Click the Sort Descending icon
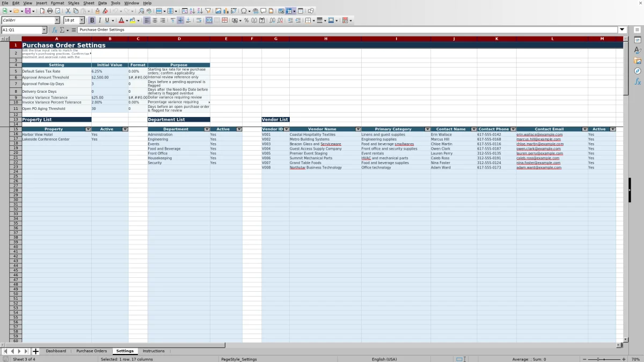Viewport: 644px width, 362px height. coord(200,11)
